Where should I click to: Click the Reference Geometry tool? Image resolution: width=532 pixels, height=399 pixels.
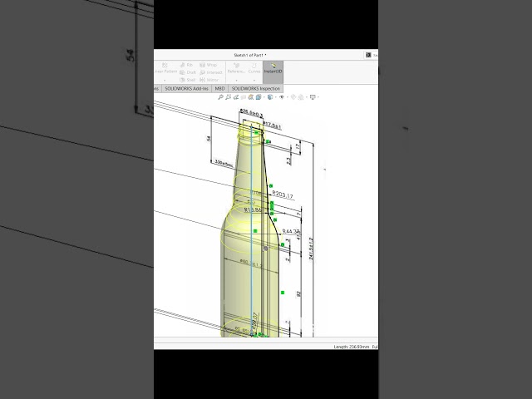236,68
